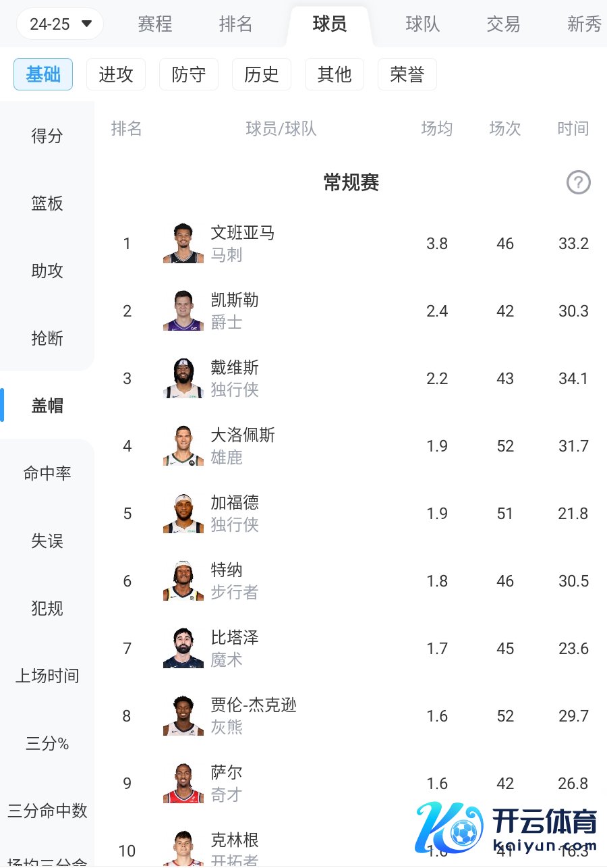Click 文班亚马's player avatar
This screenshot has width=607, height=868.
click(x=183, y=243)
